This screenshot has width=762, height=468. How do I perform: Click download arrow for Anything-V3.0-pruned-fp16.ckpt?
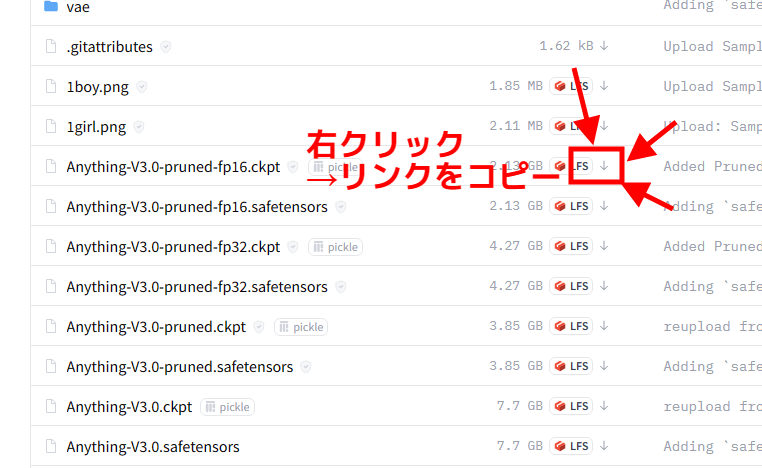pos(604,166)
